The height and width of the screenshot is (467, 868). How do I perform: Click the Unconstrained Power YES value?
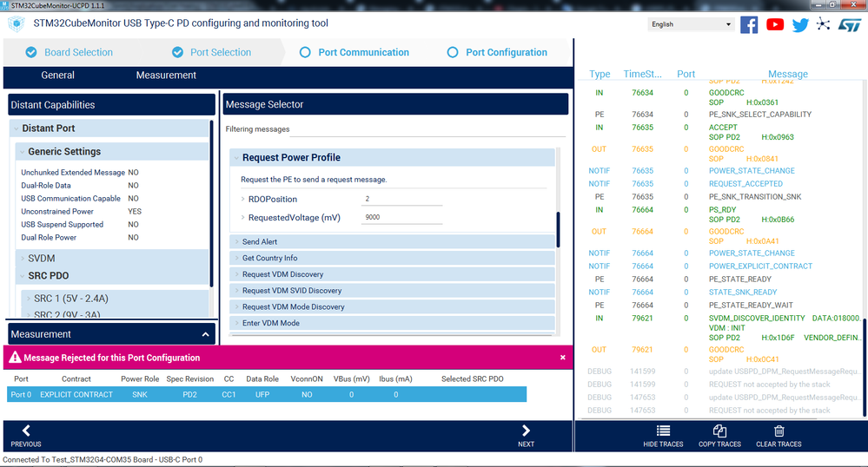pyautogui.click(x=135, y=212)
